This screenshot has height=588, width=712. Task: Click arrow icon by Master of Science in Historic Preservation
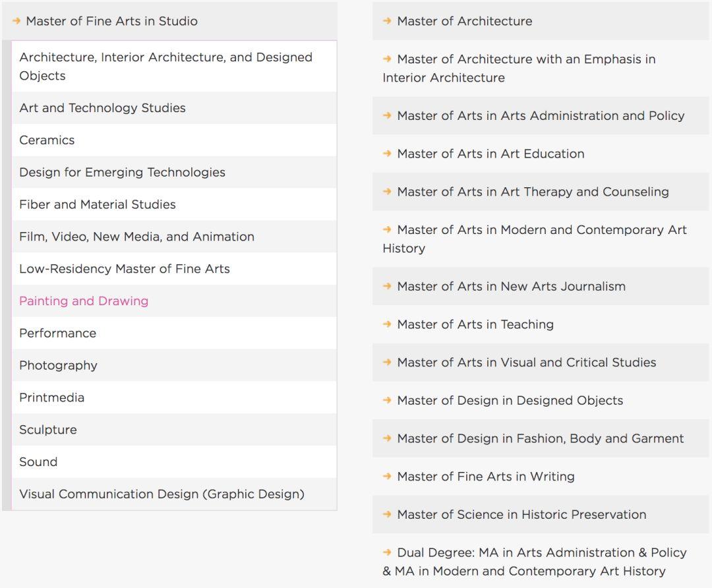pyautogui.click(x=387, y=515)
